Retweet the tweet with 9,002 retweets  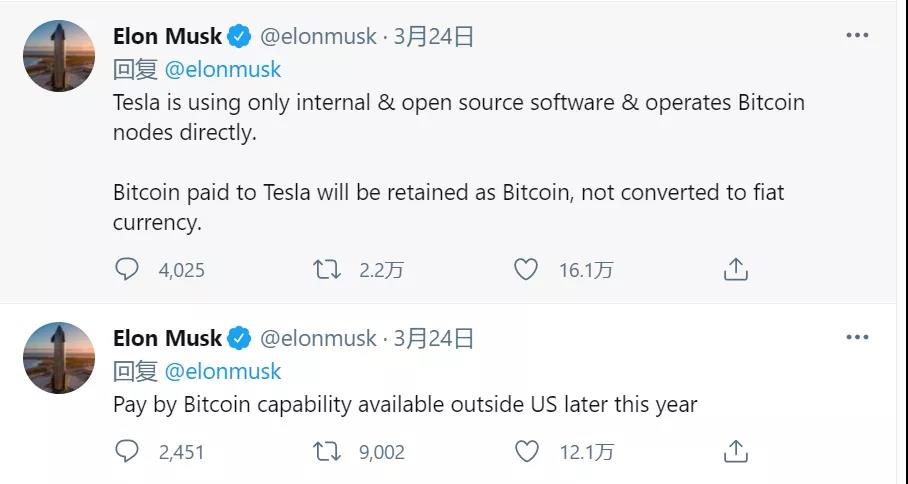click(x=327, y=452)
